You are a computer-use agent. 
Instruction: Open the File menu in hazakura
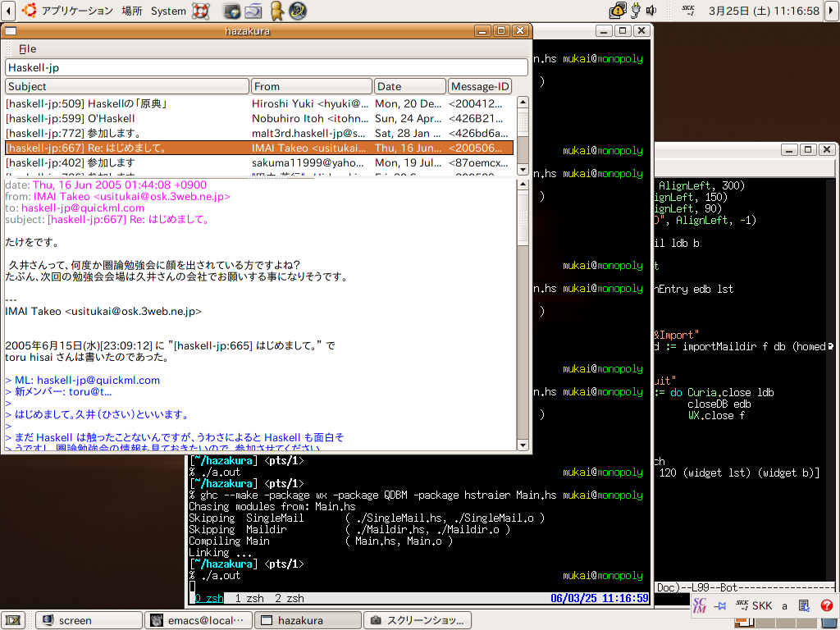point(28,49)
